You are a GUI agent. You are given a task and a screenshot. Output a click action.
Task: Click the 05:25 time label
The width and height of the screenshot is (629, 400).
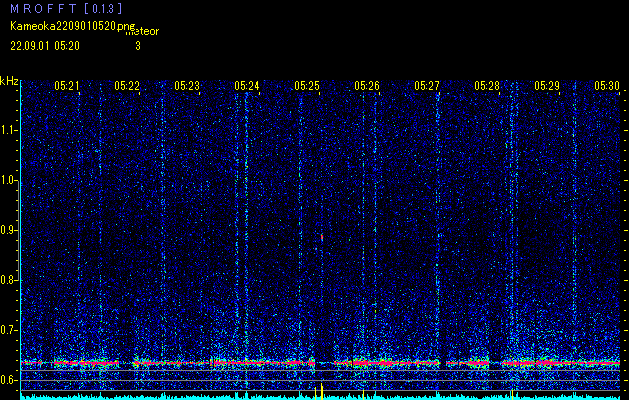(x=307, y=86)
